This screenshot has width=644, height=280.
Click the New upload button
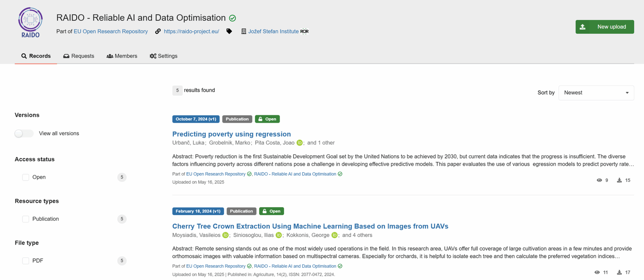tap(605, 27)
